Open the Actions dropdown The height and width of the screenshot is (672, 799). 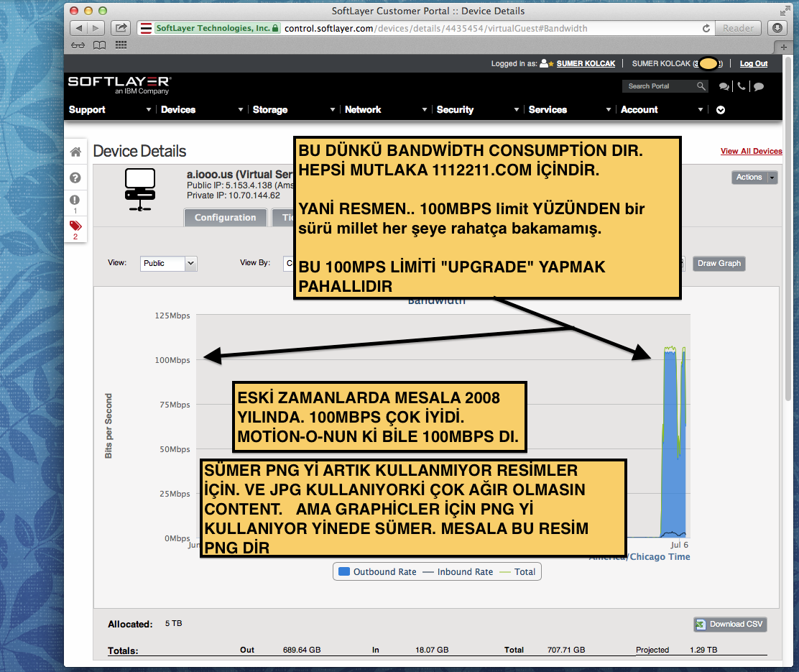coord(754,178)
